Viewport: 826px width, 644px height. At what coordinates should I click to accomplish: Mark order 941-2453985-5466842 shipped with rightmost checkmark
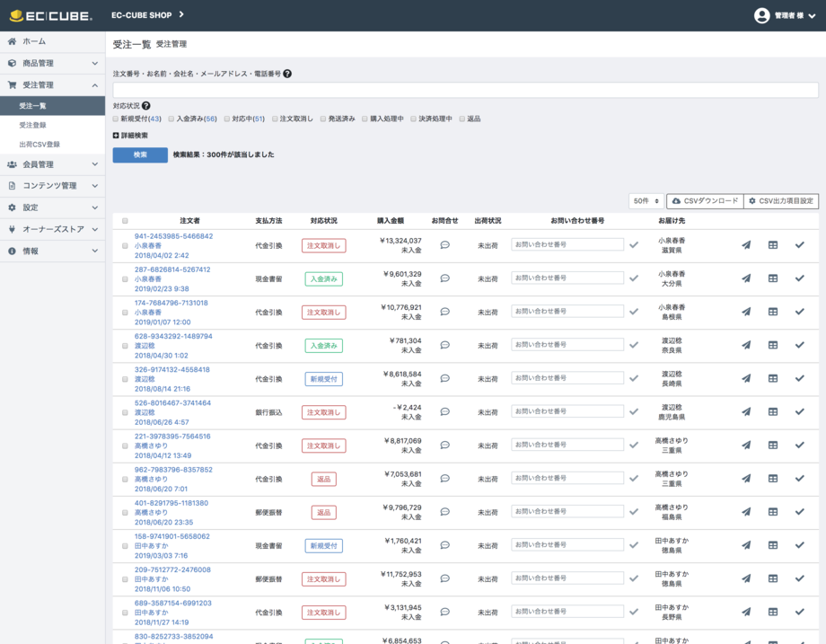point(800,245)
